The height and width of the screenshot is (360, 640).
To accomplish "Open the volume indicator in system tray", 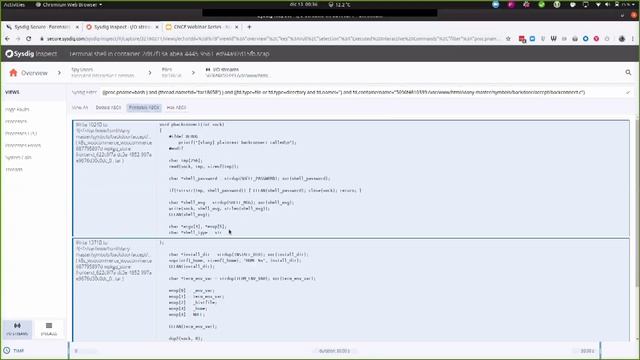I will pyautogui.click(x=607, y=4).
